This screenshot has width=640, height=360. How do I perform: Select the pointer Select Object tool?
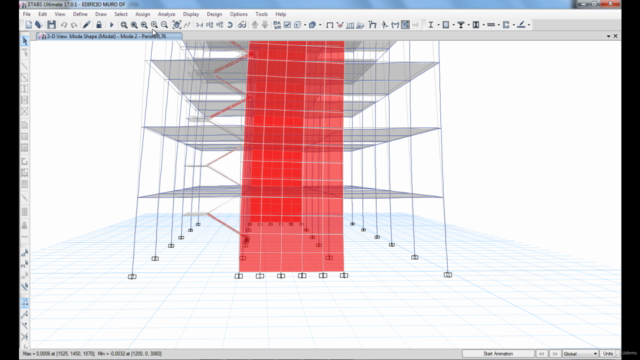click(24, 41)
